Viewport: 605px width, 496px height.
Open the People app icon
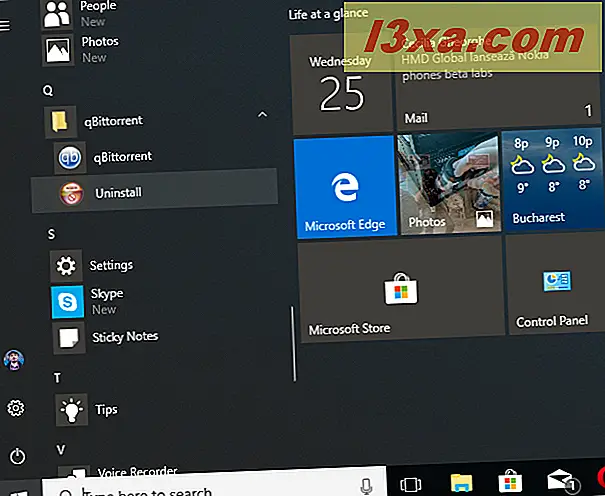(56, 14)
